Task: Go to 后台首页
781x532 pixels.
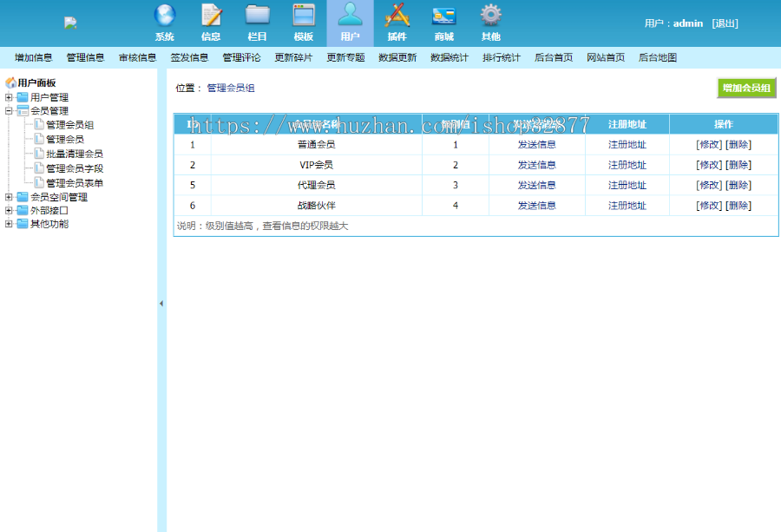Action: pos(554,58)
